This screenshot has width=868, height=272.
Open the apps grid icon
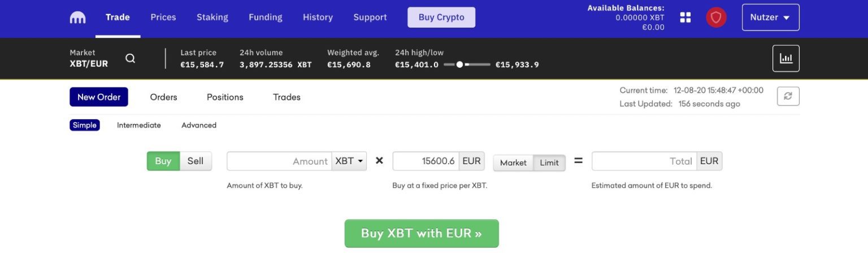point(685,17)
